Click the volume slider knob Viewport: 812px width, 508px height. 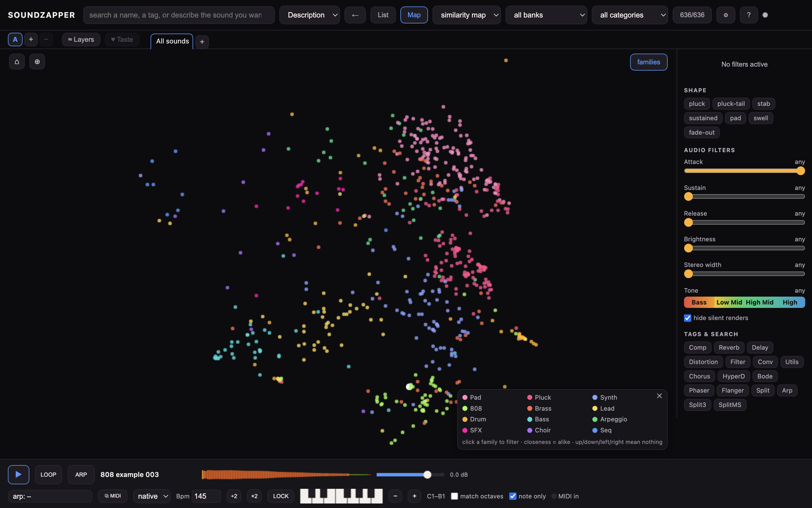tap(427, 474)
